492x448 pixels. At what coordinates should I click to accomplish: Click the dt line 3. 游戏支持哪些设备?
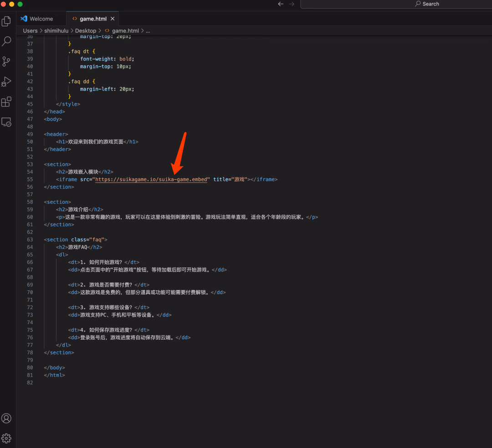[108, 307]
